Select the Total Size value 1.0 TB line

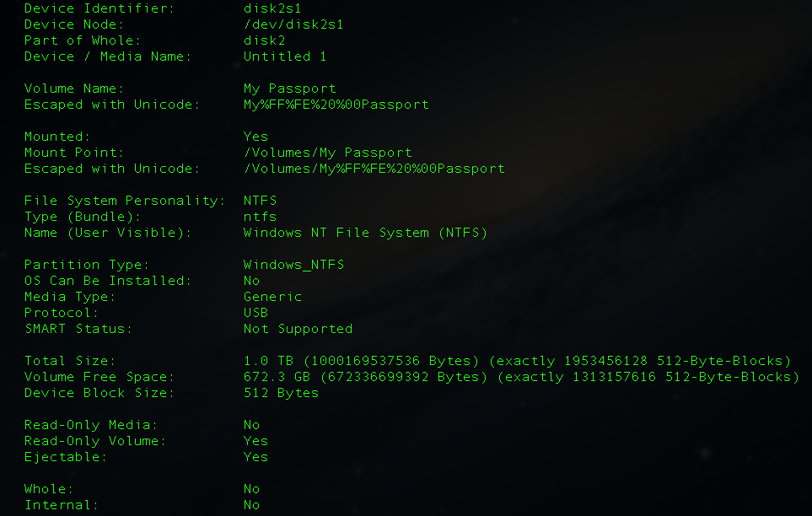pos(518,361)
